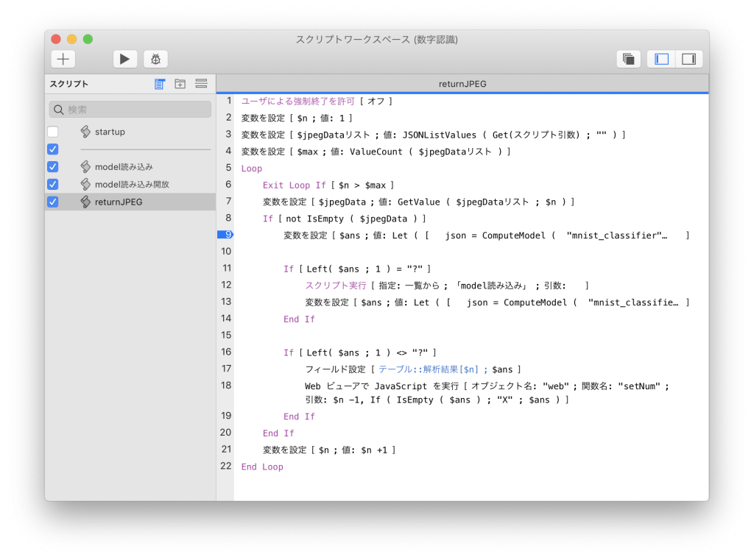Run the script with the play button

125,59
